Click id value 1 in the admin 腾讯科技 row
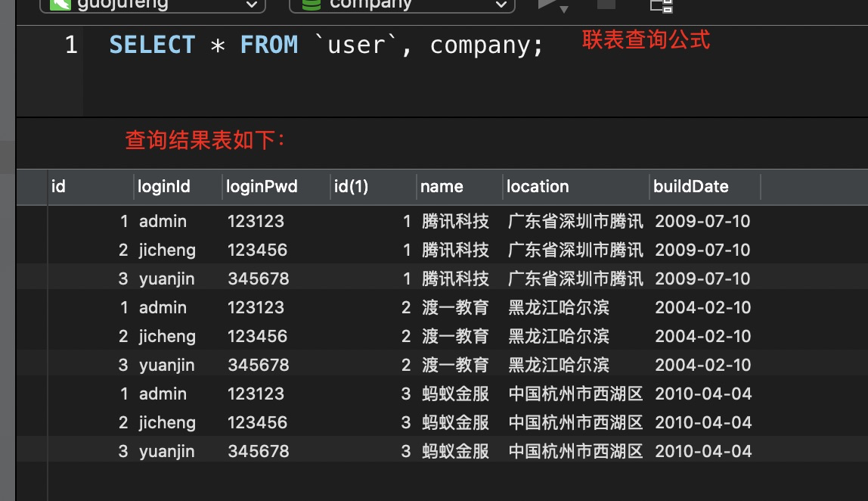This screenshot has height=501, width=868. pos(124,221)
